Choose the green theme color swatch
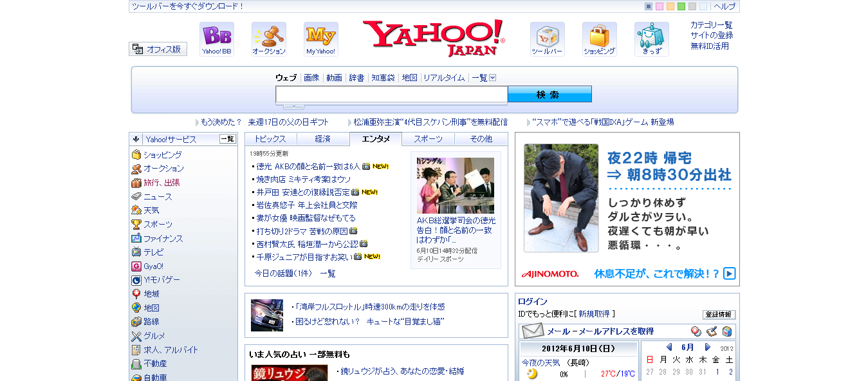Screen dimensions: 868x381 [681, 6]
